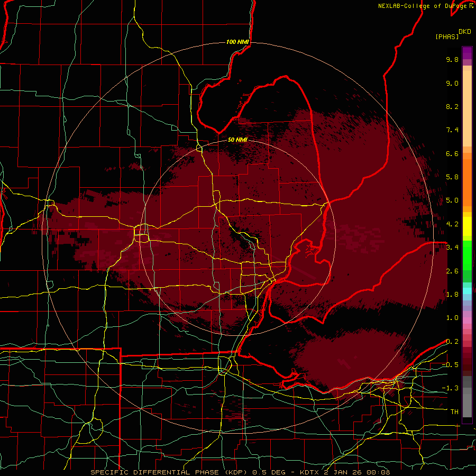The height and width of the screenshot is (476, 476).
Task: Click the 0.2 value on the legend
Action: tap(452, 342)
